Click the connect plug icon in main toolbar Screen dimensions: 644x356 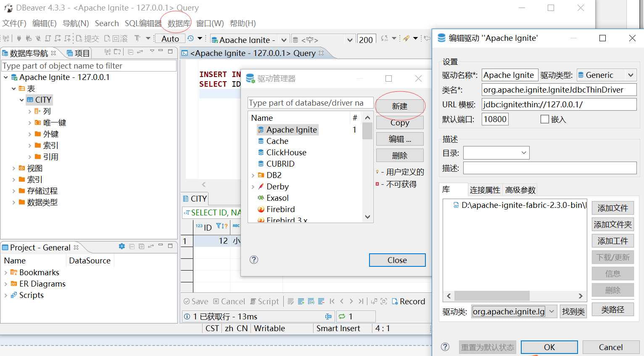(19, 38)
